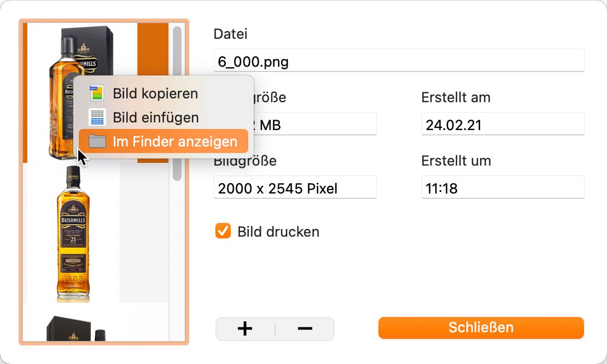Viewport: 607px width, 364px height.
Task: Click the Schließen button
Action: pyautogui.click(x=481, y=327)
